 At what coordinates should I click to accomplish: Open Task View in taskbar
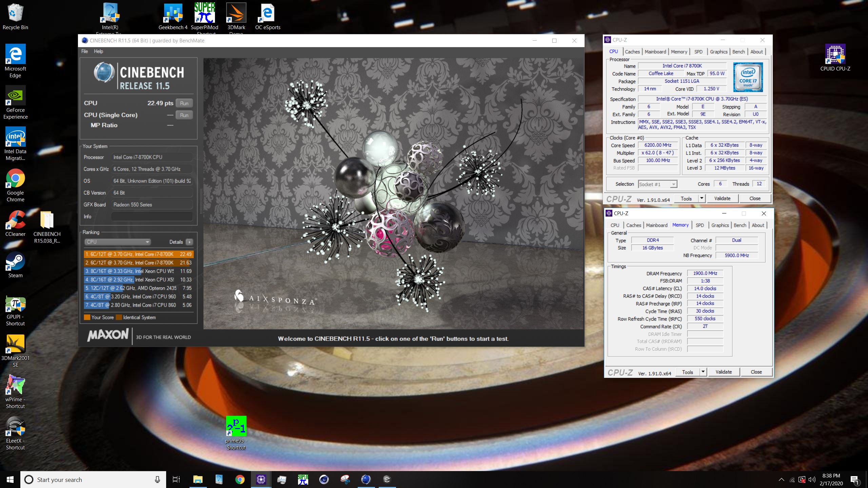click(176, 480)
